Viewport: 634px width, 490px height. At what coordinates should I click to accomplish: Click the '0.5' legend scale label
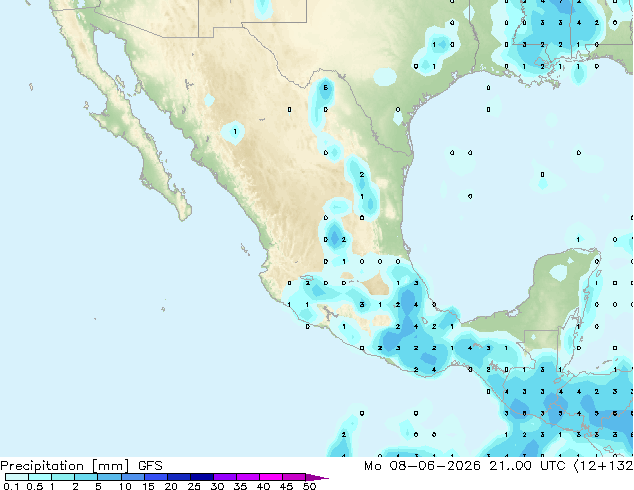[x=34, y=486]
